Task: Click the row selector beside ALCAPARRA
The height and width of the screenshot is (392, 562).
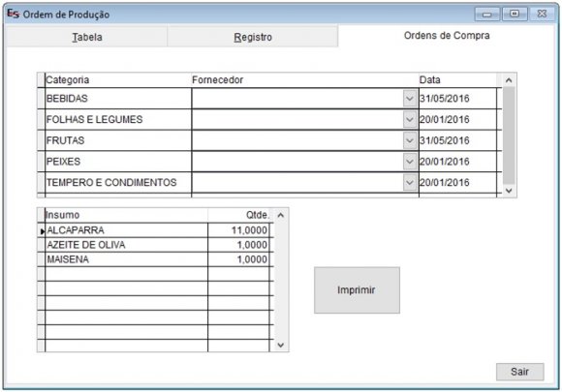Action: pyautogui.click(x=42, y=231)
